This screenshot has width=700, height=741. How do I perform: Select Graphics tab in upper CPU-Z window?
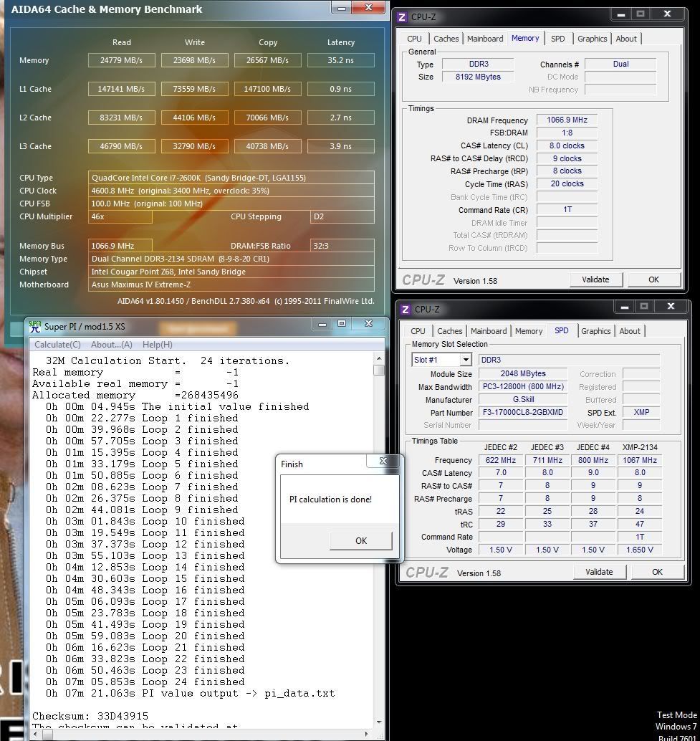pyautogui.click(x=593, y=39)
